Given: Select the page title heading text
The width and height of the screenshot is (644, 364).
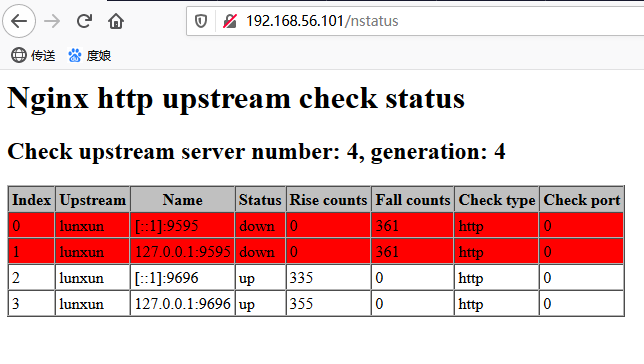Looking at the screenshot, I should coord(236,99).
